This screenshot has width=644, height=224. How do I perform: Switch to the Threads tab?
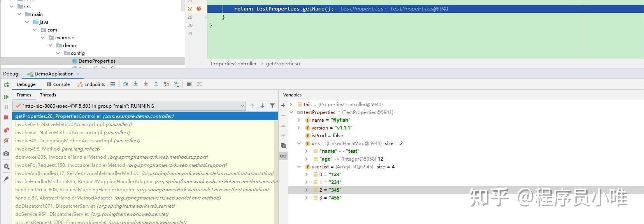pos(48,95)
